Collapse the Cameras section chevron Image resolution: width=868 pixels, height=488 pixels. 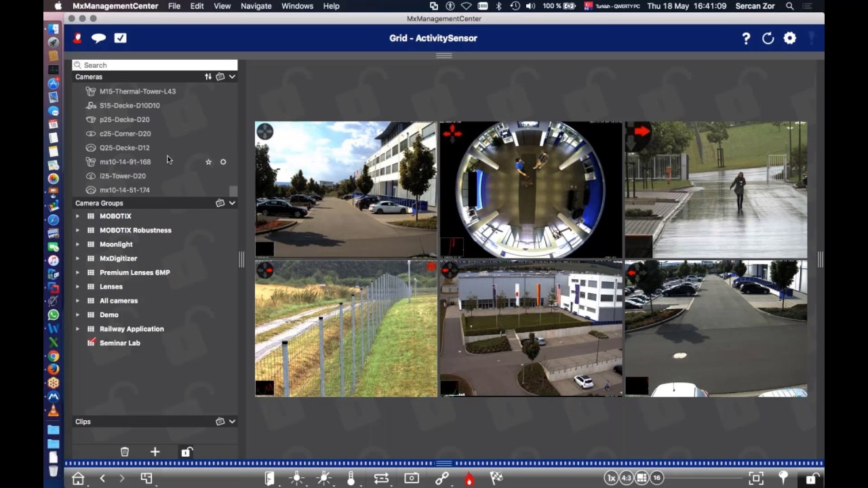232,77
